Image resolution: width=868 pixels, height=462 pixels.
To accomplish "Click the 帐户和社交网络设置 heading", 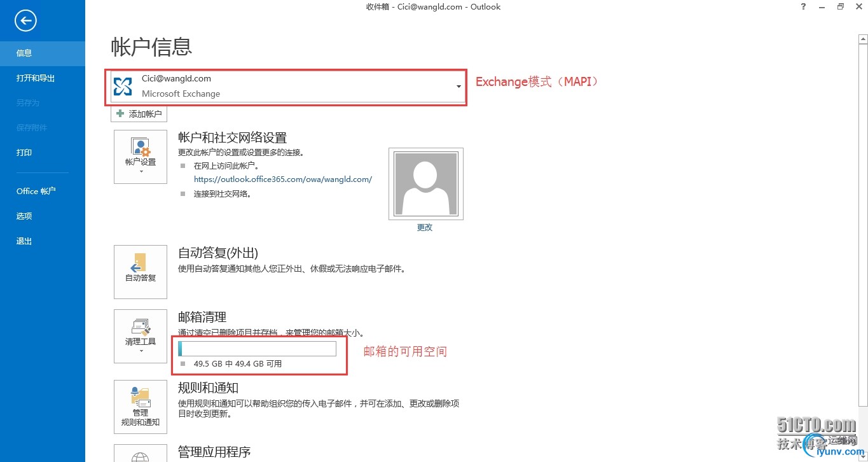I will [x=233, y=137].
